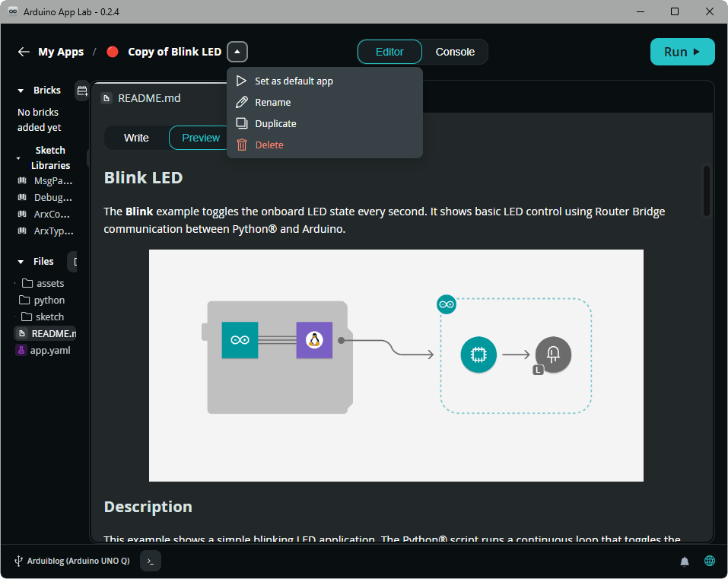Switch to Write mode
The width and height of the screenshot is (728, 579).
[136, 138]
